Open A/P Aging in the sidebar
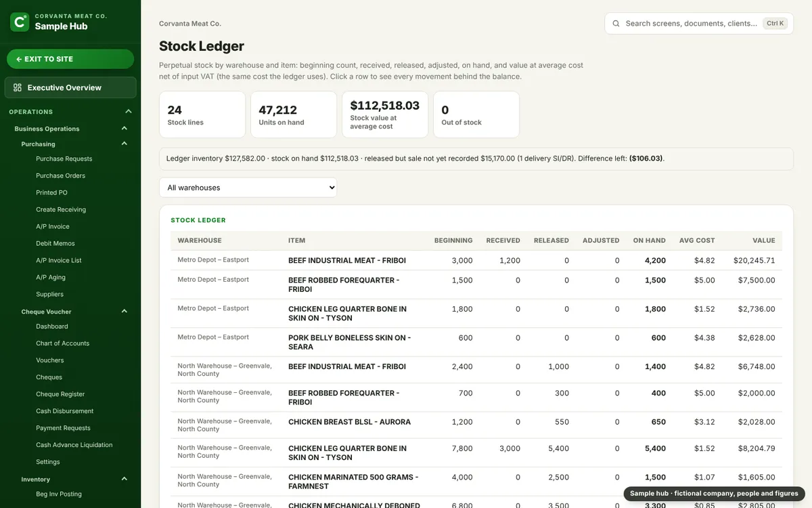812x508 pixels. click(51, 277)
